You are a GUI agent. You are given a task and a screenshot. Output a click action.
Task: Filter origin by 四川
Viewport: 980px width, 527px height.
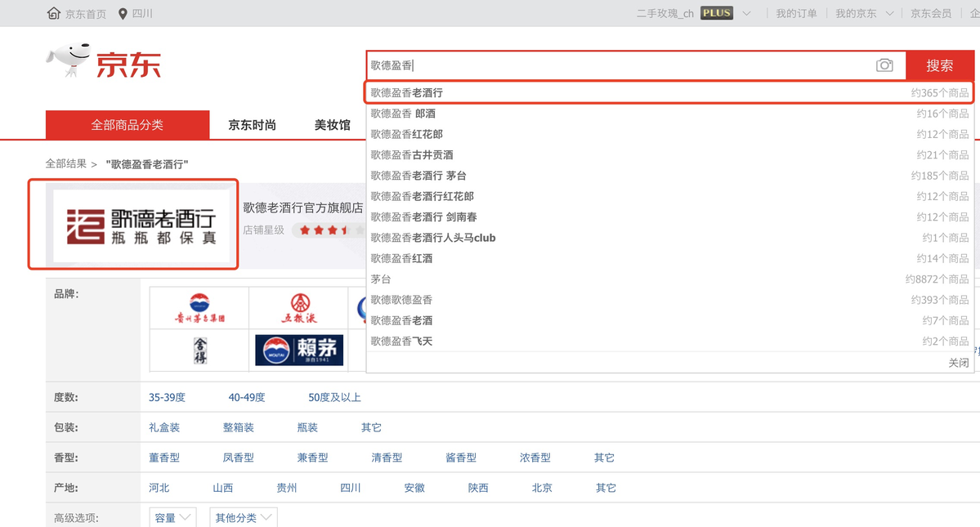click(x=351, y=488)
